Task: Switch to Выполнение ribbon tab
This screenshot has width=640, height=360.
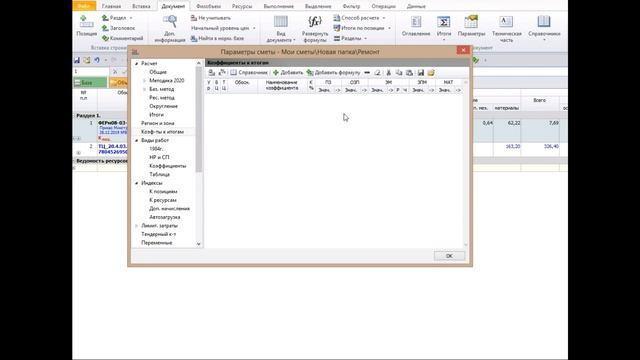Action: coord(279,6)
